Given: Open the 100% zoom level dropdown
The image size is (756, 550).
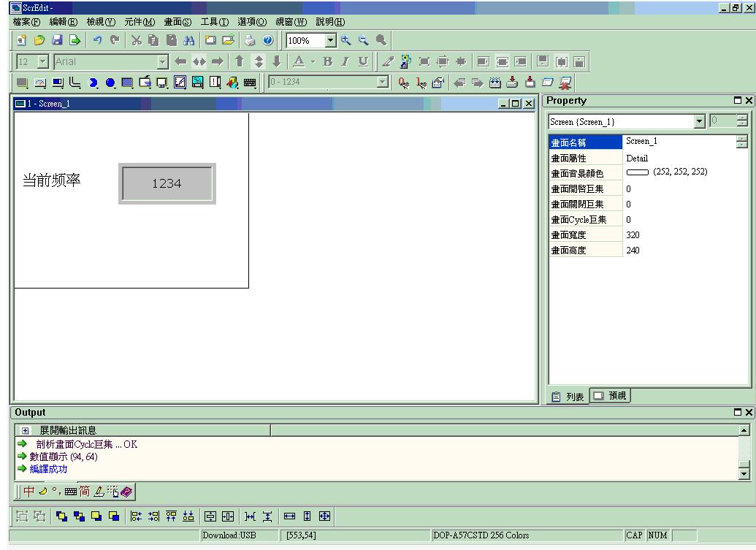Looking at the screenshot, I should pyautogui.click(x=330, y=41).
